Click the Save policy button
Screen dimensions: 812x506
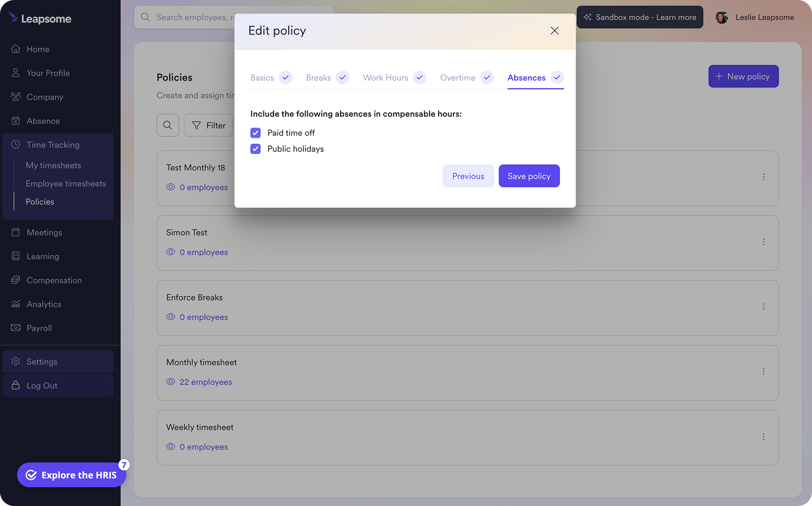click(x=529, y=175)
